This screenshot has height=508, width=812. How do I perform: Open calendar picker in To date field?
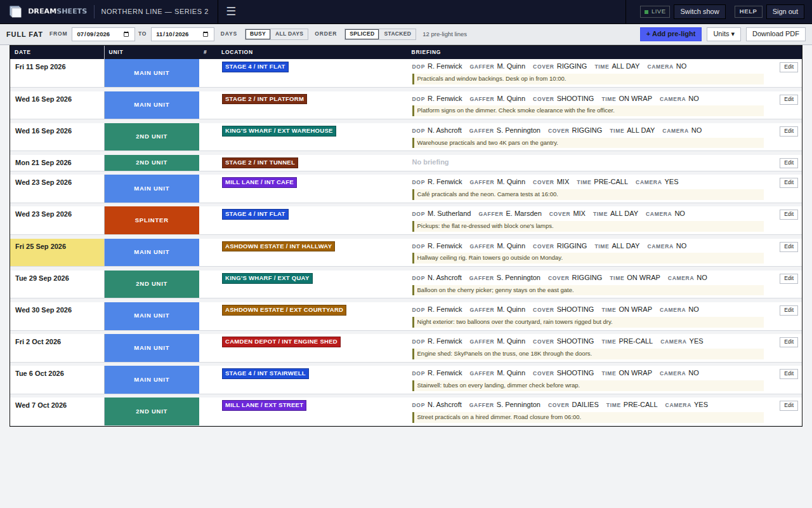206,34
